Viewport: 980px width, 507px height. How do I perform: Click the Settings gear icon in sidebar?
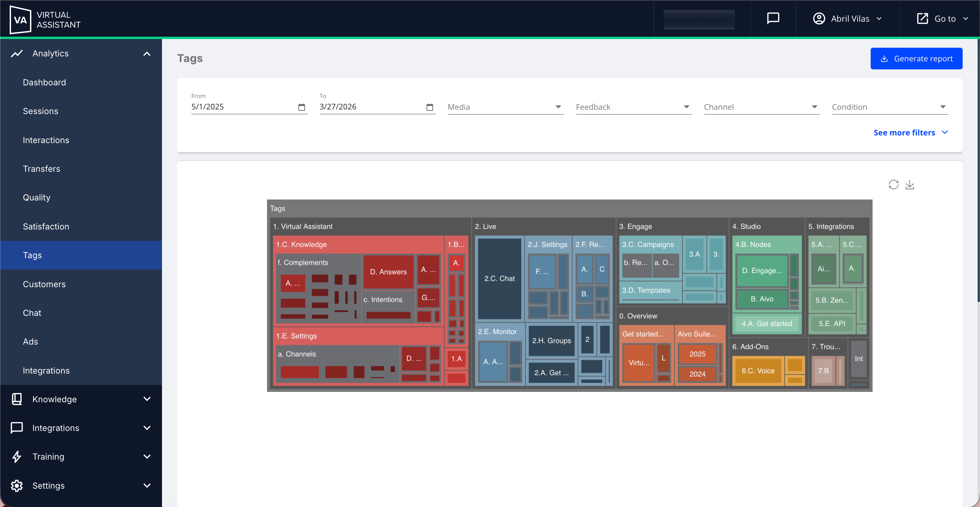(17, 485)
